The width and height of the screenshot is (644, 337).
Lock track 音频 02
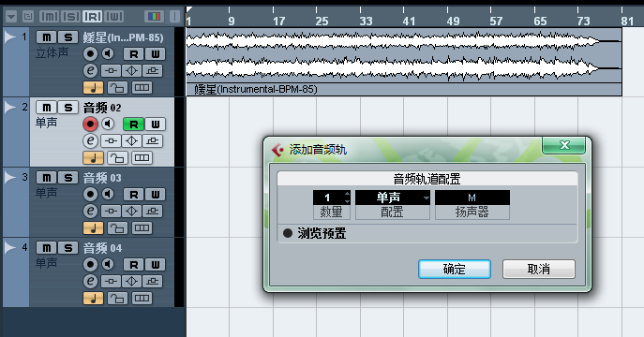coord(117,157)
